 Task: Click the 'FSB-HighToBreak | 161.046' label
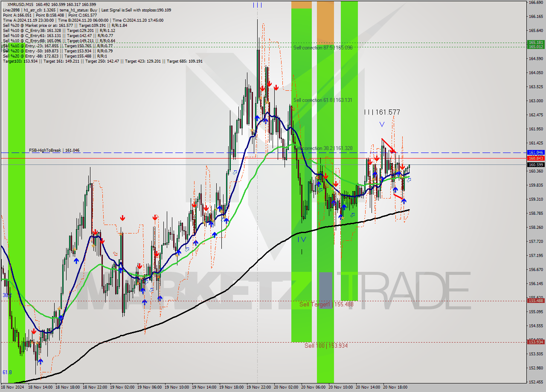click(x=54, y=150)
